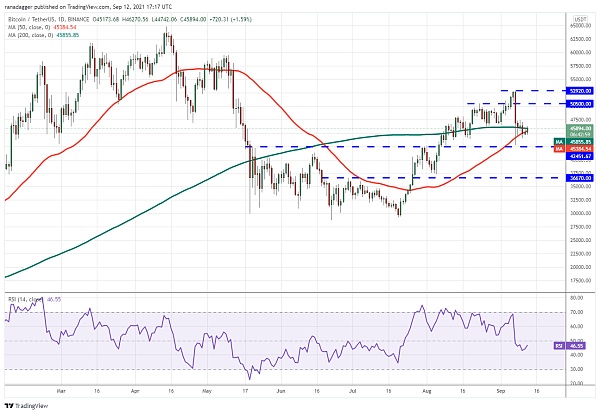Click the 36670.00 blue price label
The image size is (600, 414).
[580, 178]
